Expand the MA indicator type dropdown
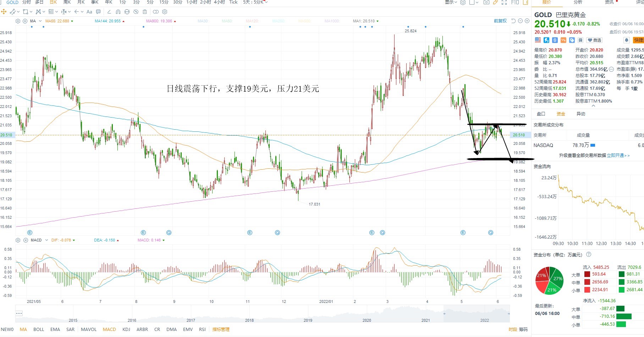 click(40, 21)
